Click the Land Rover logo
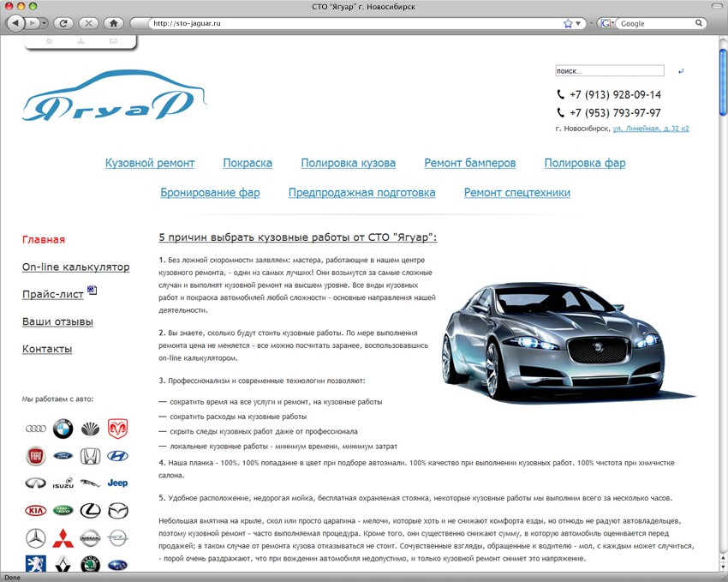728x582 pixels. point(63,511)
